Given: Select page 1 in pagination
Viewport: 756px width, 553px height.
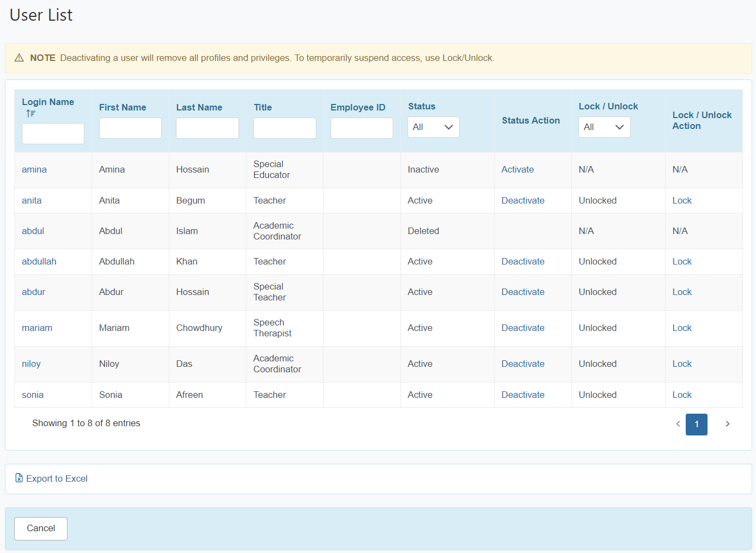Looking at the screenshot, I should (x=697, y=425).
